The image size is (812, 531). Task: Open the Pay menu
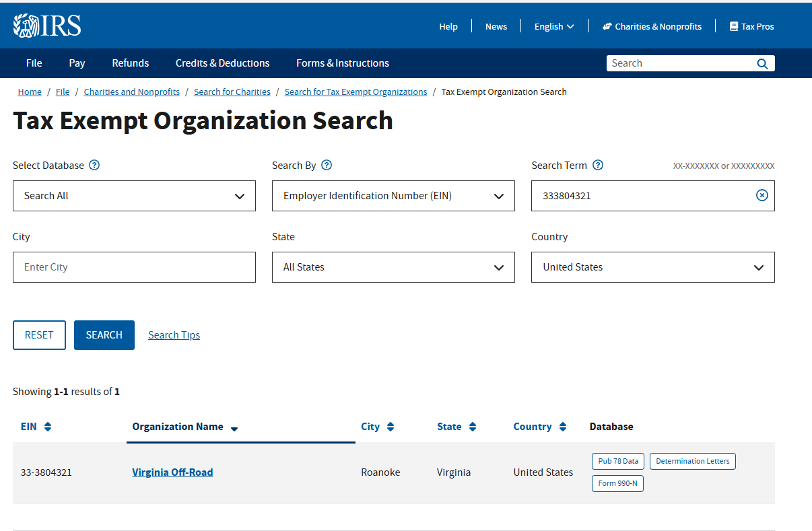[77, 63]
